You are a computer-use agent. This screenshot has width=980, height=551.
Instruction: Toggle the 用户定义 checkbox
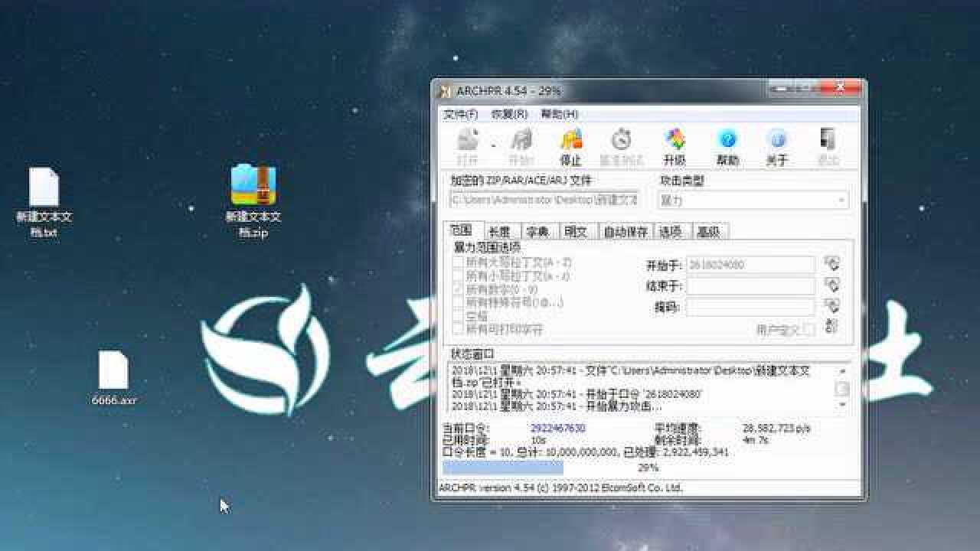(809, 329)
